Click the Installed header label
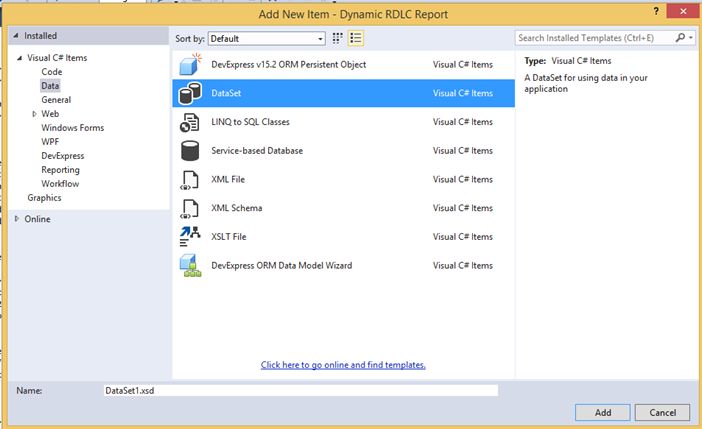Viewport: 702px width, 429px height. click(x=40, y=36)
